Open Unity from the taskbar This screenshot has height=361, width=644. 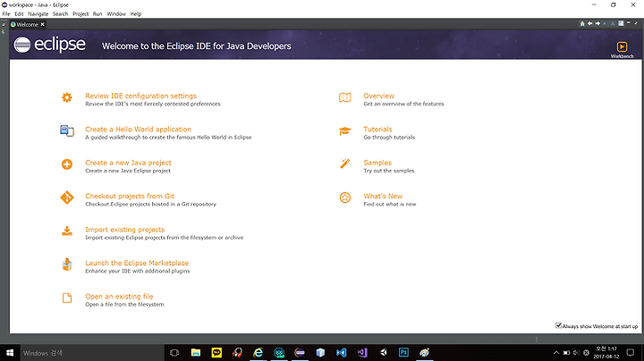(x=383, y=352)
